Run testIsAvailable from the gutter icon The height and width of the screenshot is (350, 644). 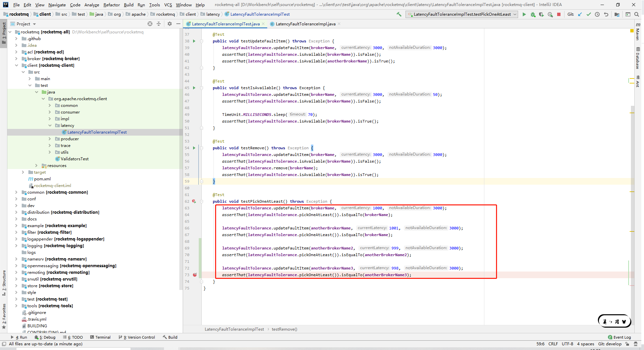point(194,88)
